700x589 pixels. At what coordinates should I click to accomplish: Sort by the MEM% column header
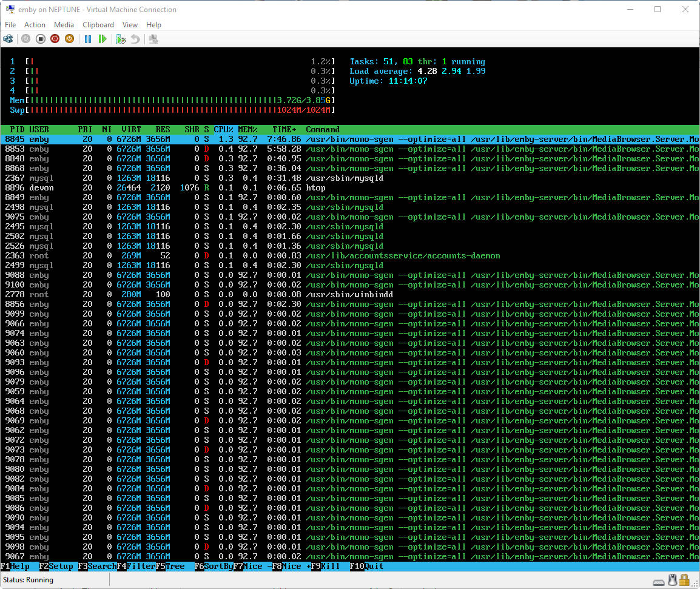(247, 129)
